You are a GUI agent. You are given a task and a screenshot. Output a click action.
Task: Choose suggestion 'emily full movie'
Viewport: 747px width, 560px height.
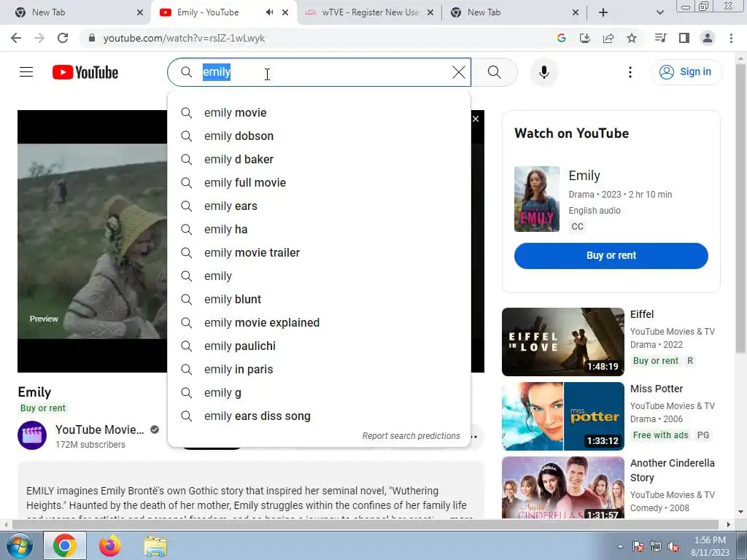click(319, 183)
